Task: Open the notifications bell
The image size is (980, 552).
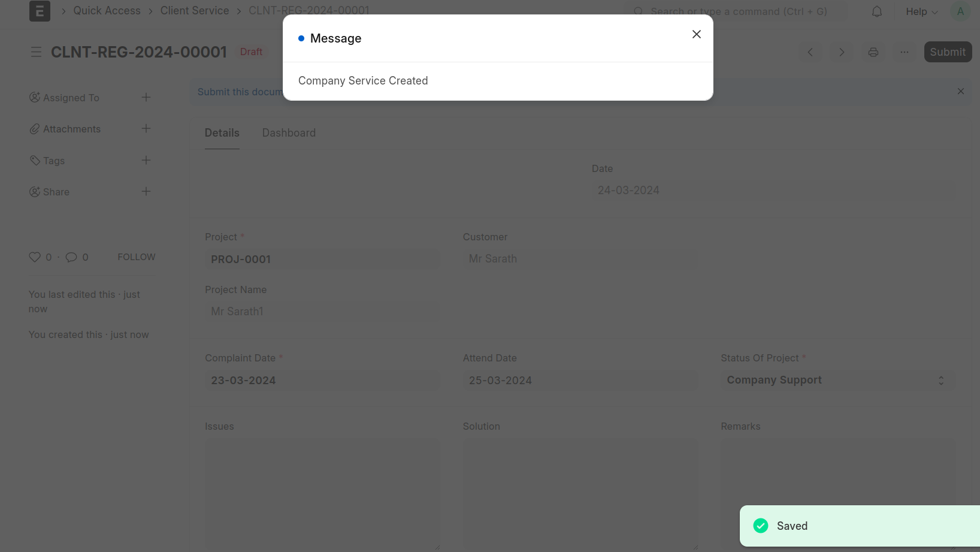Action: [877, 11]
